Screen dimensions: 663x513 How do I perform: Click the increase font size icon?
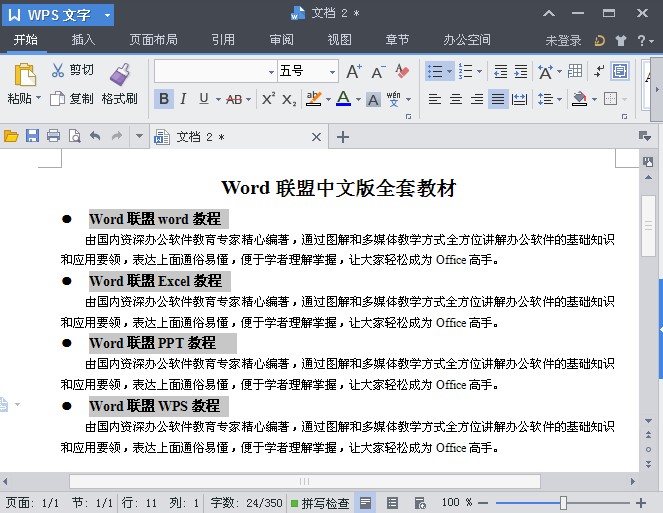click(354, 71)
